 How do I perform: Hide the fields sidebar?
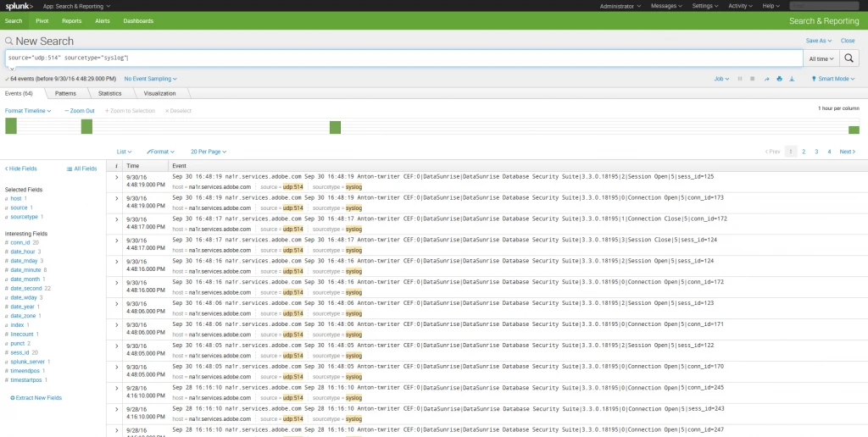click(22, 169)
